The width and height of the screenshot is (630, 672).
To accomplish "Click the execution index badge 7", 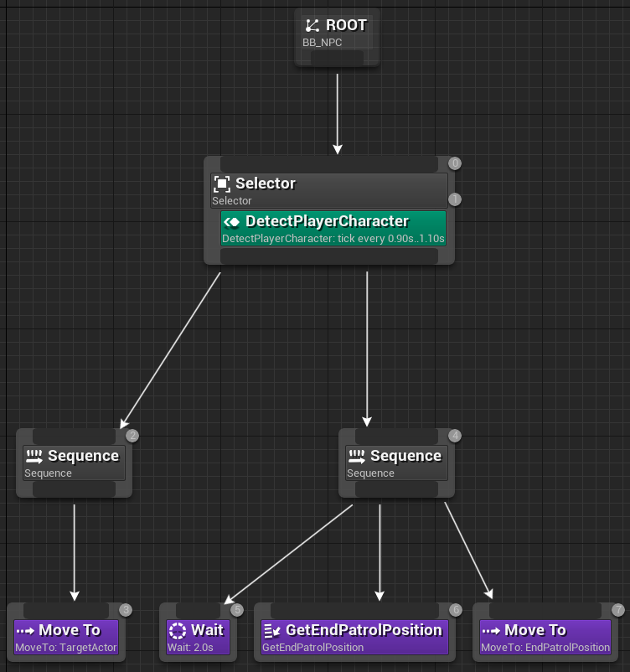I will [x=618, y=610].
